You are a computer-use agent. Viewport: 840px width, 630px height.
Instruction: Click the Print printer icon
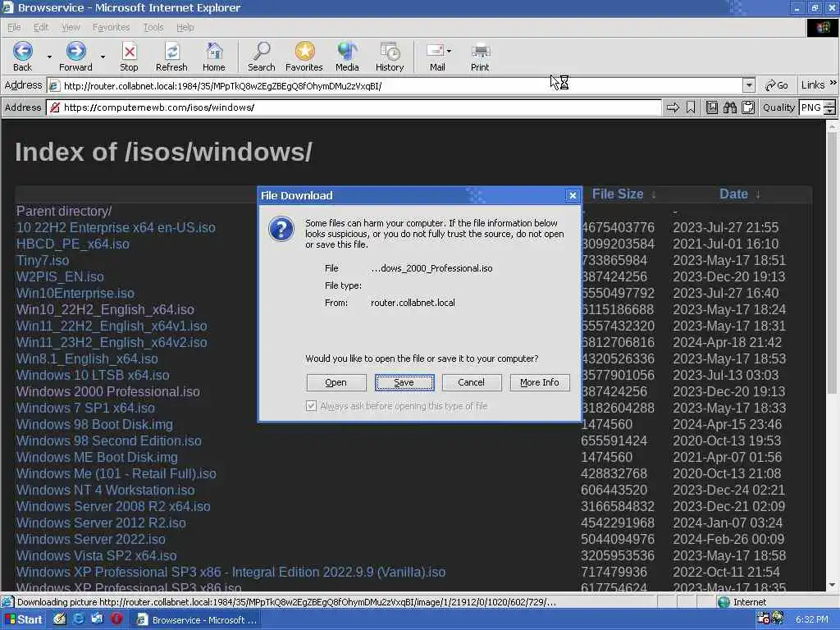coord(480,52)
